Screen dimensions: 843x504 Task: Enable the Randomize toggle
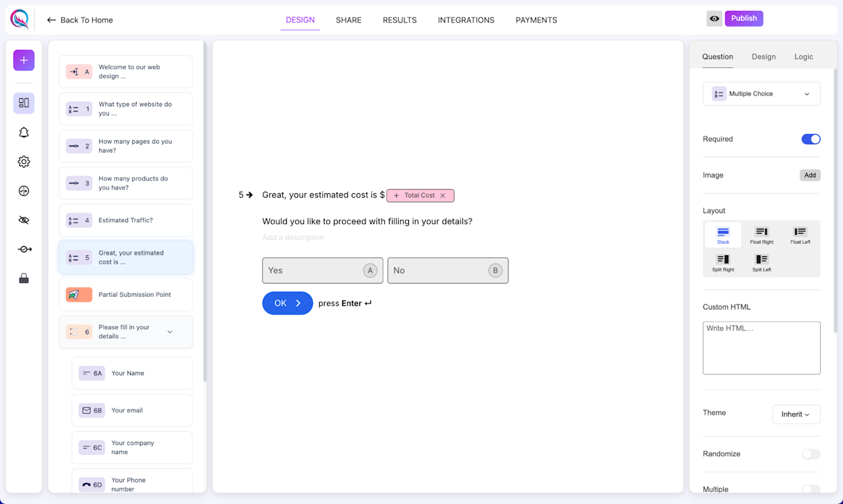(x=810, y=453)
